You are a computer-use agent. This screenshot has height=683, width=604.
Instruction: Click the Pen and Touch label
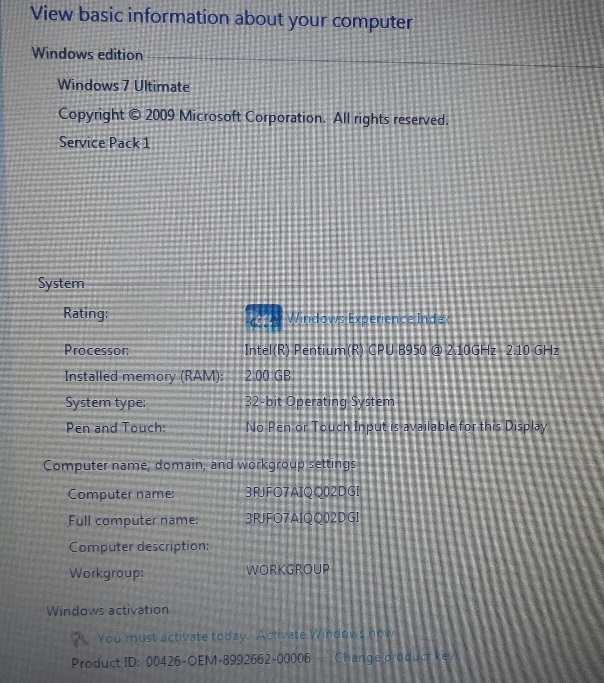click(116, 428)
